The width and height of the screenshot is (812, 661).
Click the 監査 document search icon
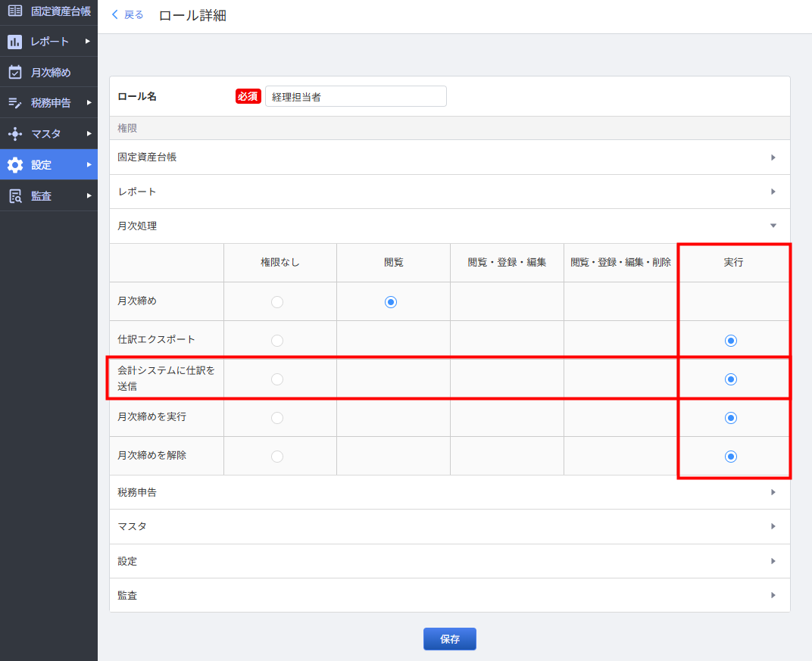click(x=15, y=196)
